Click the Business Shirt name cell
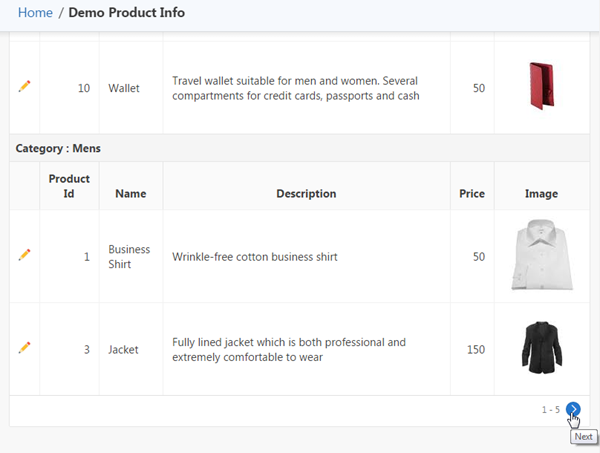The width and height of the screenshot is (600, 453). pos(129,256)
